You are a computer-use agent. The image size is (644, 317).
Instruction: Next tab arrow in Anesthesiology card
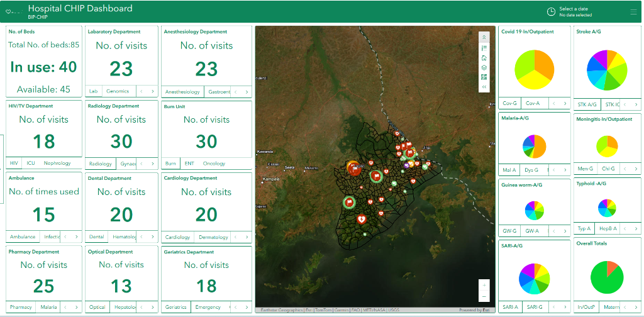247,92
